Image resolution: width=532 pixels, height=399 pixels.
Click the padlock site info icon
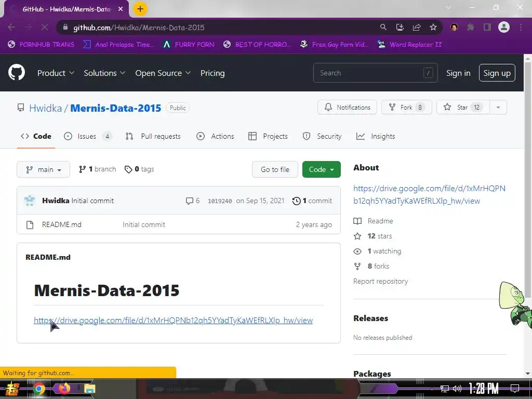tap(66, 27)
